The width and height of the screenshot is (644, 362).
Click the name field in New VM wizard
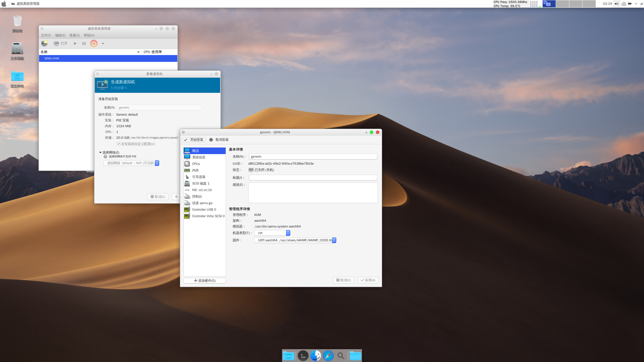[159, 108]
